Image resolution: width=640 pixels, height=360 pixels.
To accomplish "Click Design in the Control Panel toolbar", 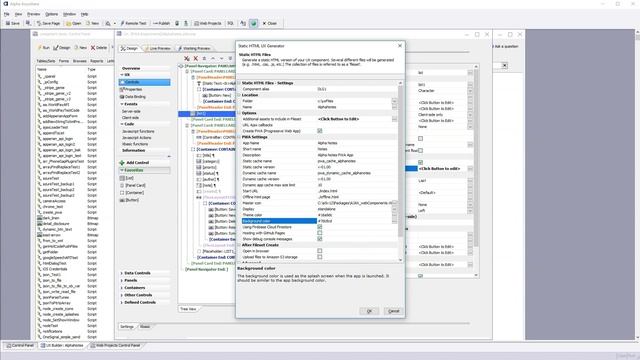I will [62, 48].
